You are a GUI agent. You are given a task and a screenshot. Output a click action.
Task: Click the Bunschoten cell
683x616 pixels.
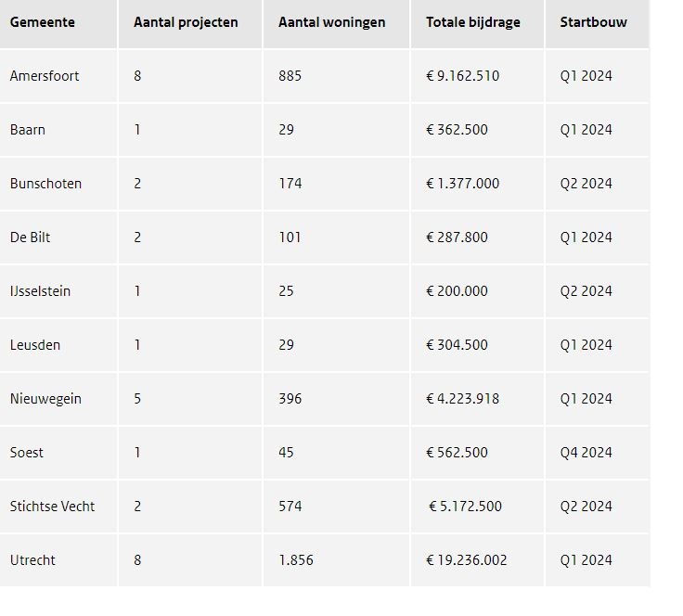pos(45,184)
